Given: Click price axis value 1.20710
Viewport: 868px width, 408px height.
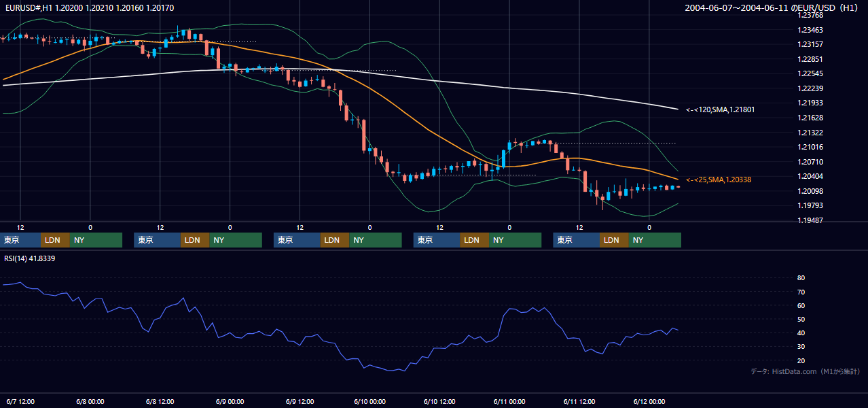Looking at the screenshot, I should pyautogui.click(x=810, y=162).
